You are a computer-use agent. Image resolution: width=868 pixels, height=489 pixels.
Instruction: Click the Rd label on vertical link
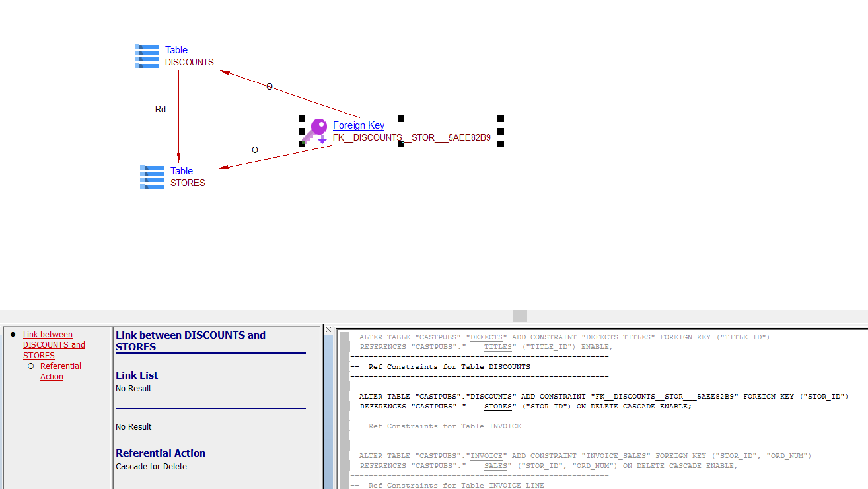click(161, 110)
